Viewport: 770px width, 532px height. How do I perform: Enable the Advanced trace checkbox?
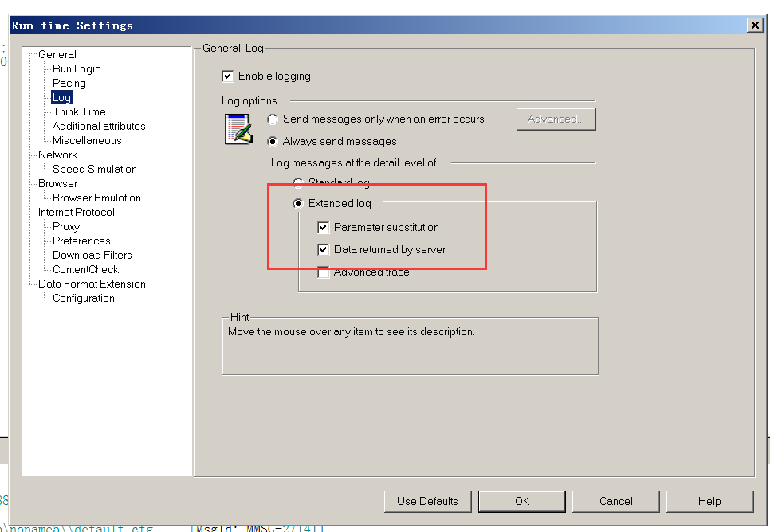[324, 272]
